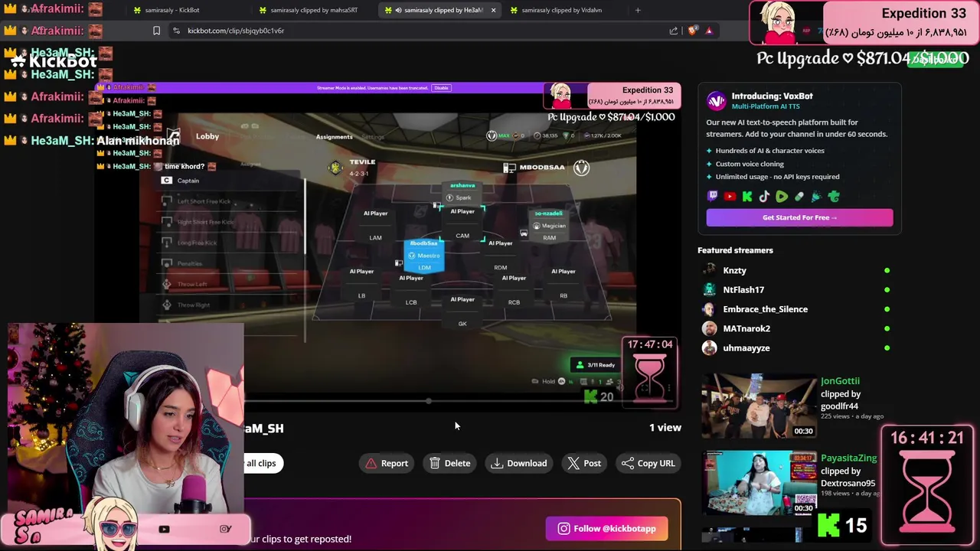Viewport: 980px width, 551px height.
Task: Click 'Introducing: VoxBot' heading
Action: click(772, 96)
